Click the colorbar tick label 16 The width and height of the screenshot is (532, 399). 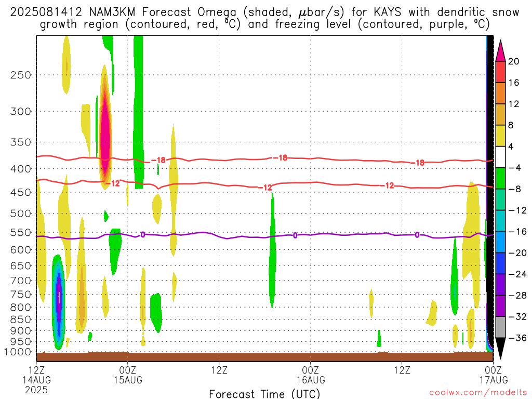pos(514,83)
